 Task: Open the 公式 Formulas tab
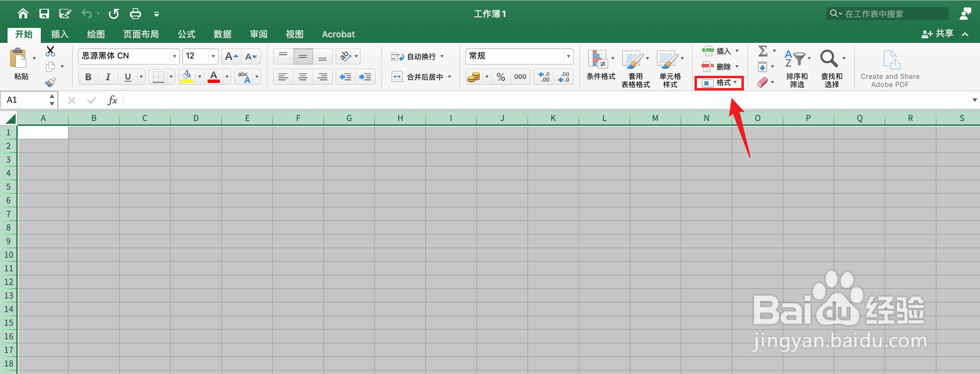(186, 34)
